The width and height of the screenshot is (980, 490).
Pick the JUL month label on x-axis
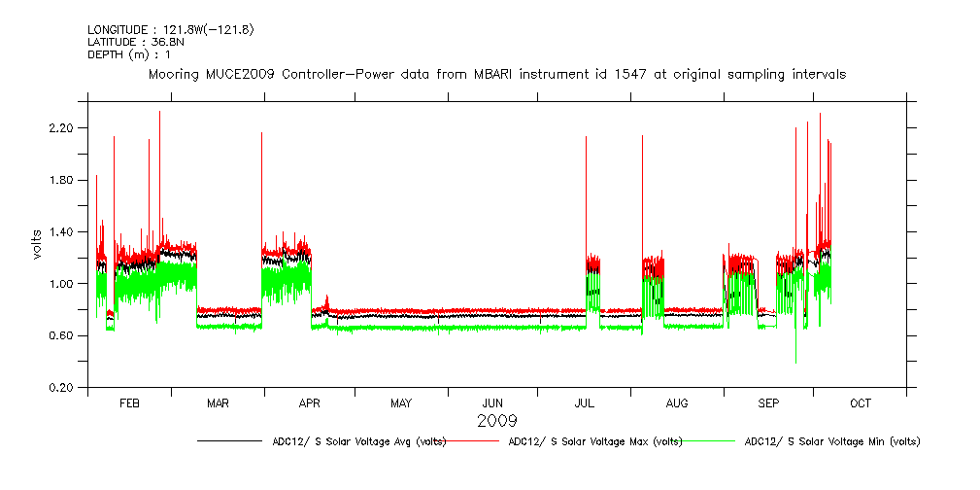point(585,402)
